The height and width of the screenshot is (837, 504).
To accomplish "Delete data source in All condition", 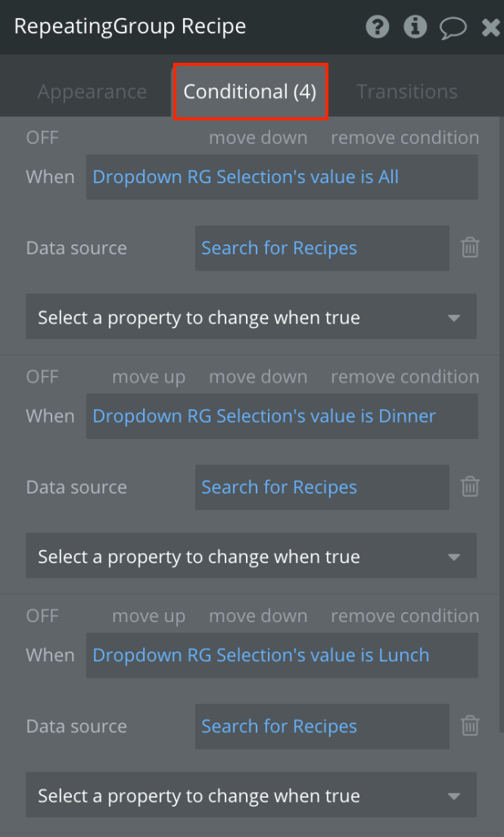I will [x=471, y=248].
